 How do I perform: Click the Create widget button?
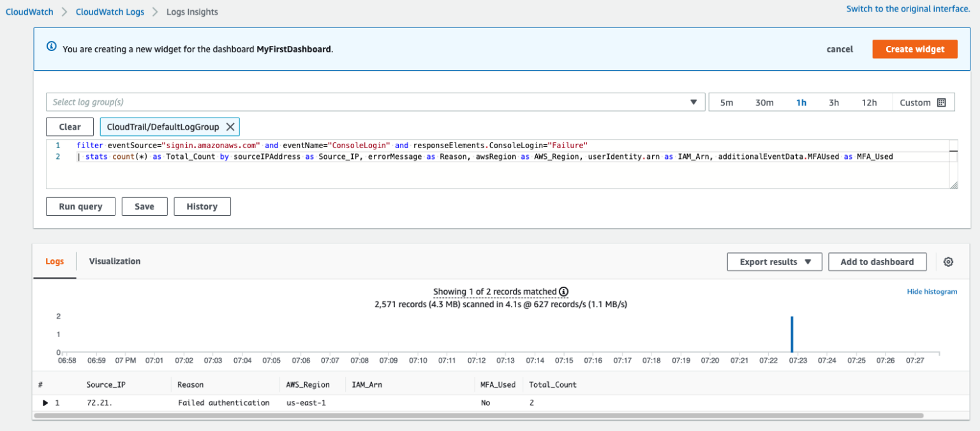coord(914,49)
